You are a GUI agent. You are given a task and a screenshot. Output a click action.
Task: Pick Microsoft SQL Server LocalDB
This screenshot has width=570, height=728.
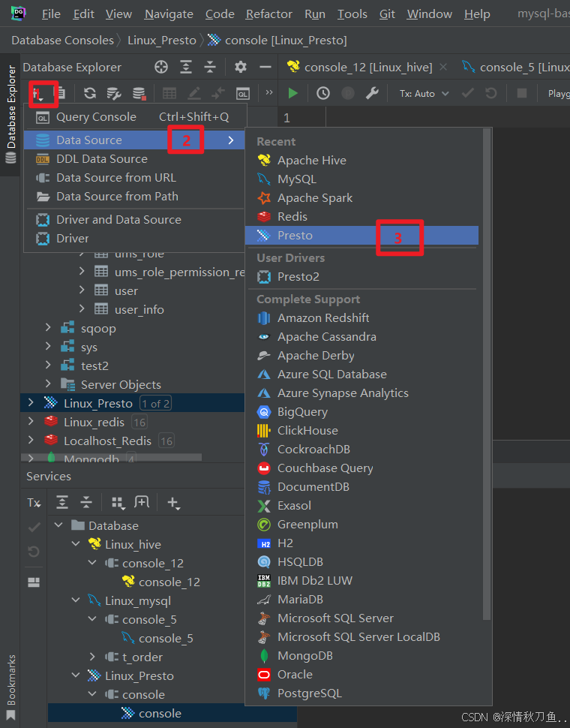(x=361, y=637)
